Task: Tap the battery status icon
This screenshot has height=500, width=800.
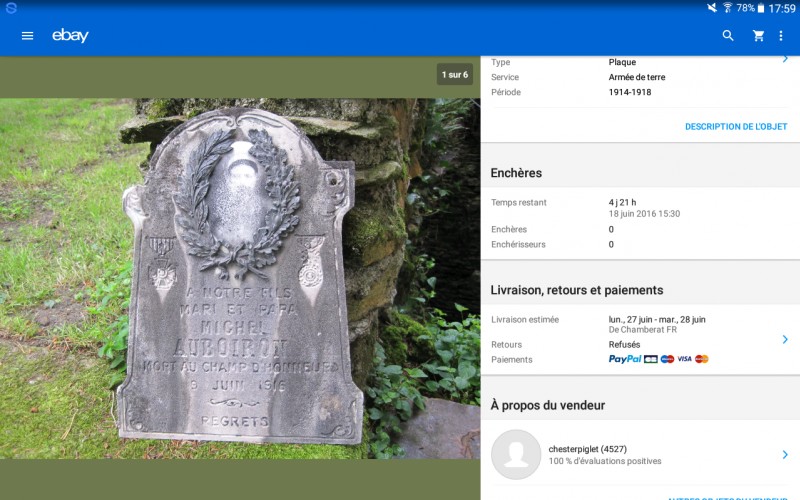Action: 761,8
